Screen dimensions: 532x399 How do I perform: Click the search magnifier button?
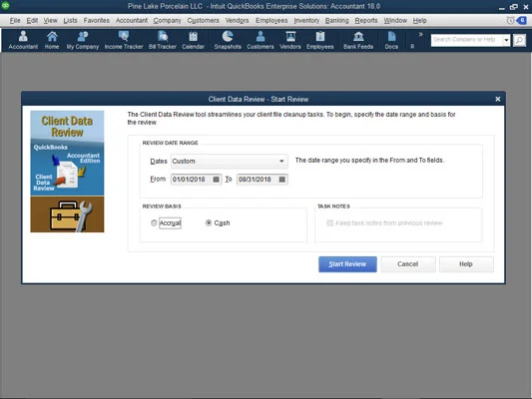tap(519, 40)
